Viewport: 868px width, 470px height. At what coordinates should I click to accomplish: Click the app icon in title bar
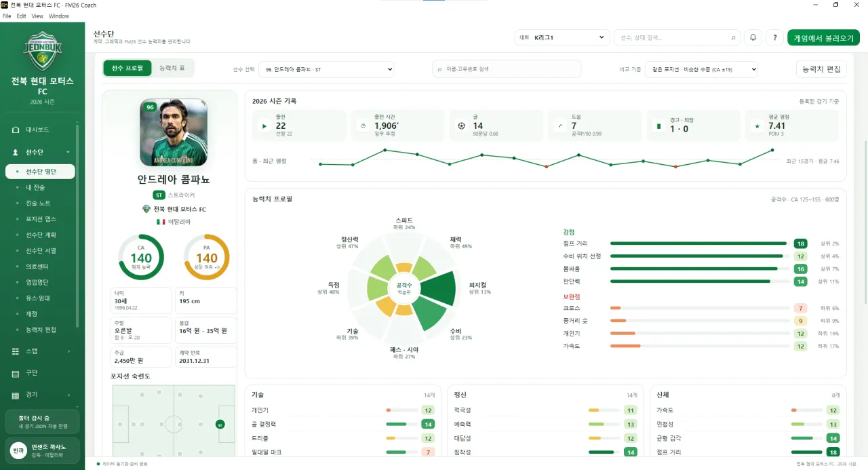(5, 5)
